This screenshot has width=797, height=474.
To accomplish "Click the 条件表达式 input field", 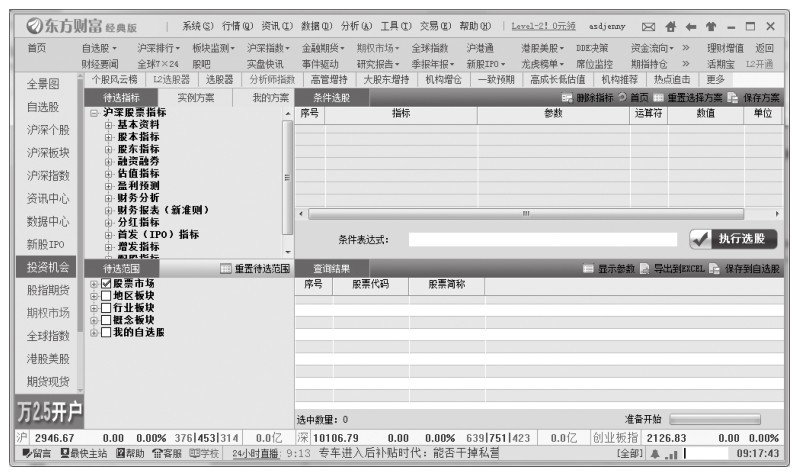I will tap(543, 239).
